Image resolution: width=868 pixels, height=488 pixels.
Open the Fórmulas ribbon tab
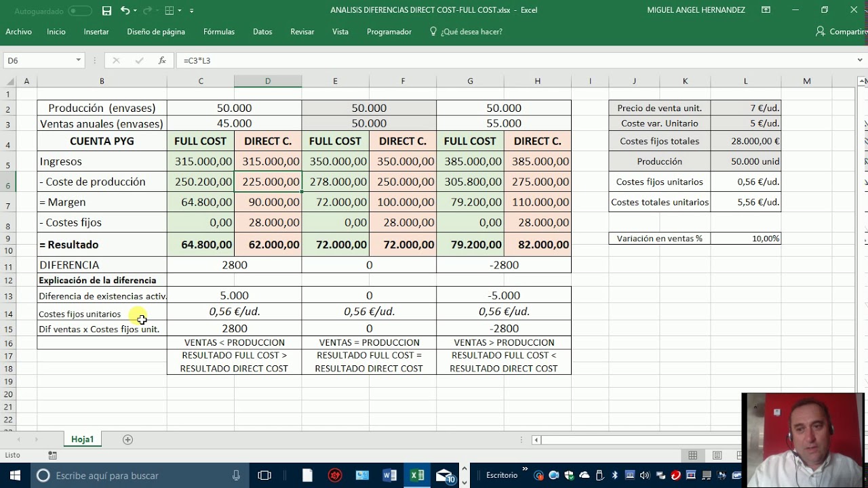(x=219, y=32)
